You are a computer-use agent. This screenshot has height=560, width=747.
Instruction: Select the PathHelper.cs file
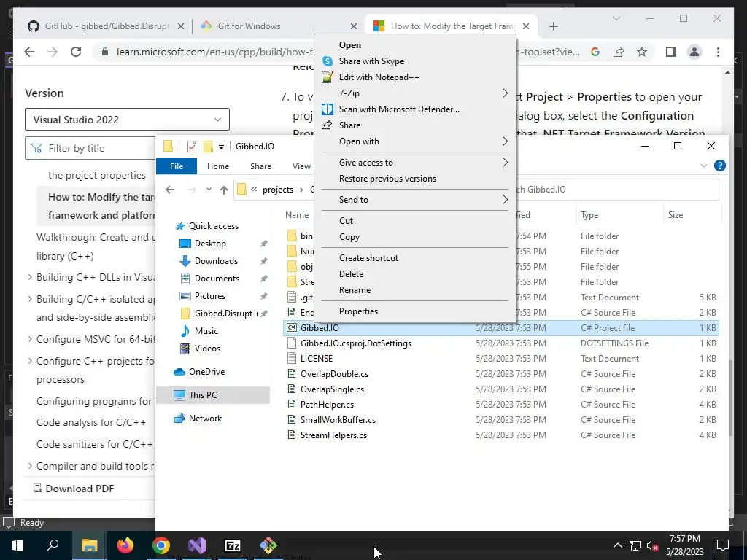click(x=327, y=405)
